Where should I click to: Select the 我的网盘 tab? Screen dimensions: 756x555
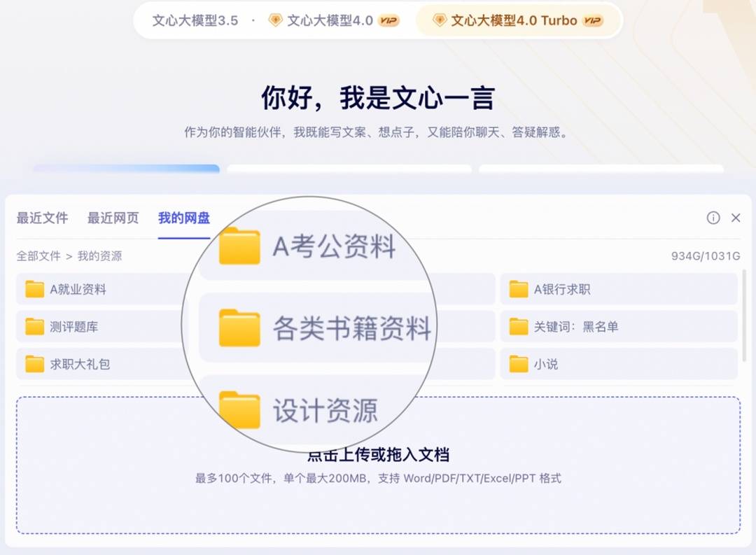183,218
